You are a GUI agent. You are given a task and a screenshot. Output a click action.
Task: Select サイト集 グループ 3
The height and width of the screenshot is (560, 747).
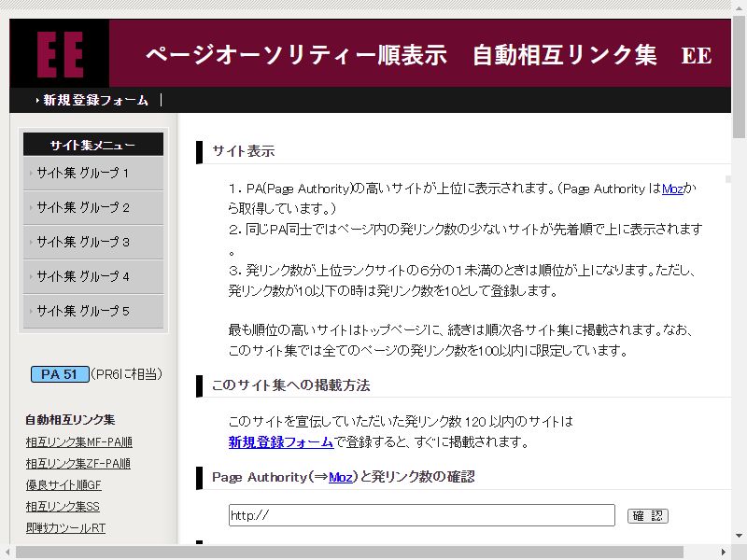click(92, 242)
